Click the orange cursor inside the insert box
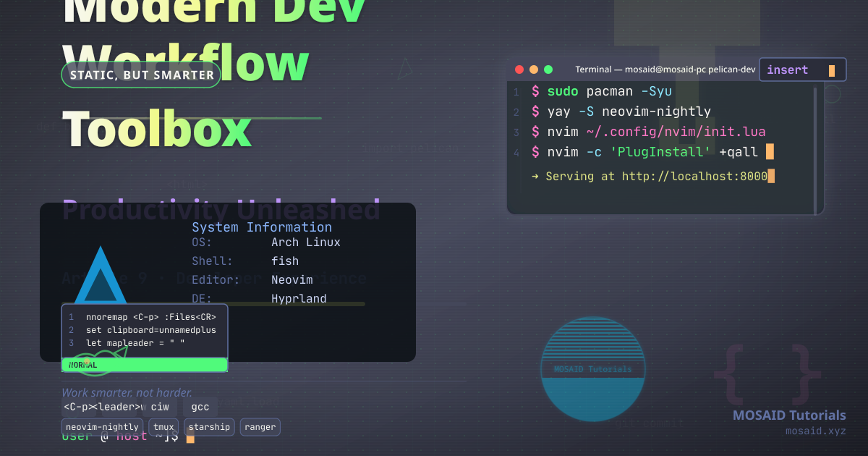The height and width of the screenshot is (456, 868). pos(832,70)
